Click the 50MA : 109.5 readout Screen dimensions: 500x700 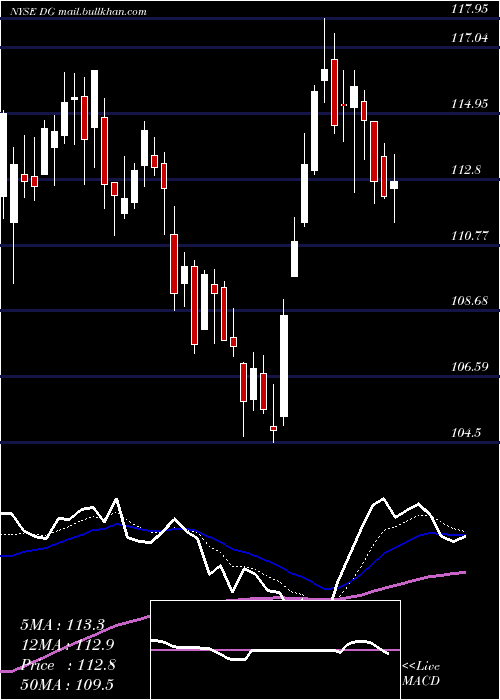[x=67, y=684]
